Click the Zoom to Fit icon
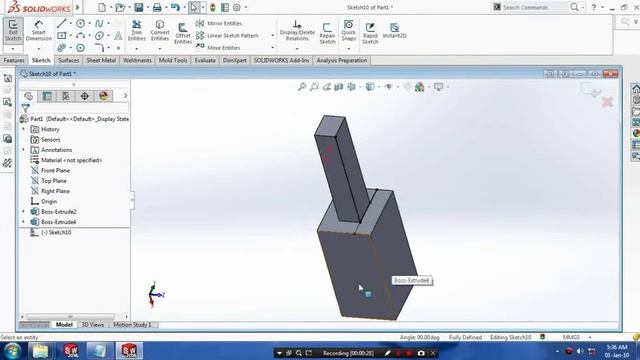This screenshot has width=640, height=360. (x=302, y=87)
